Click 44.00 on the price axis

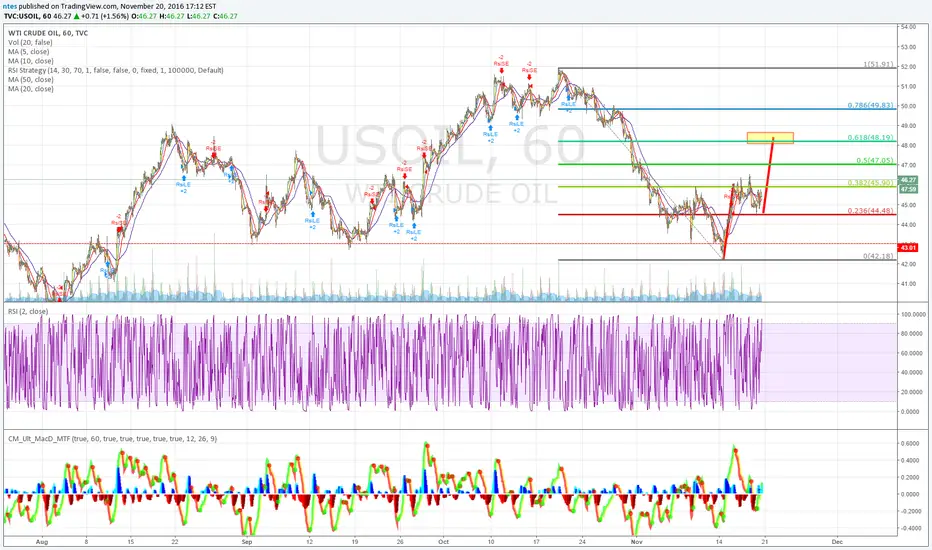[x=908, y=225]
